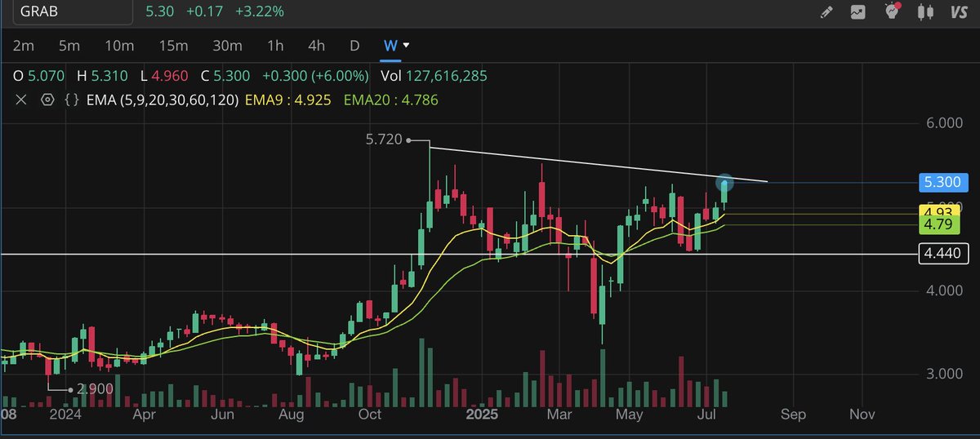Image resolution: width=980 pixels, height=439 pixels.
Task: Click the Apr time axis label
Action: (x=144, y=415)
